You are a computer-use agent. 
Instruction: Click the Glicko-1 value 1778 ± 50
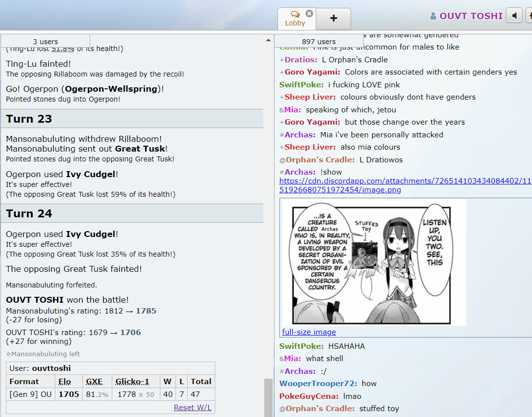tap(136, 394)
